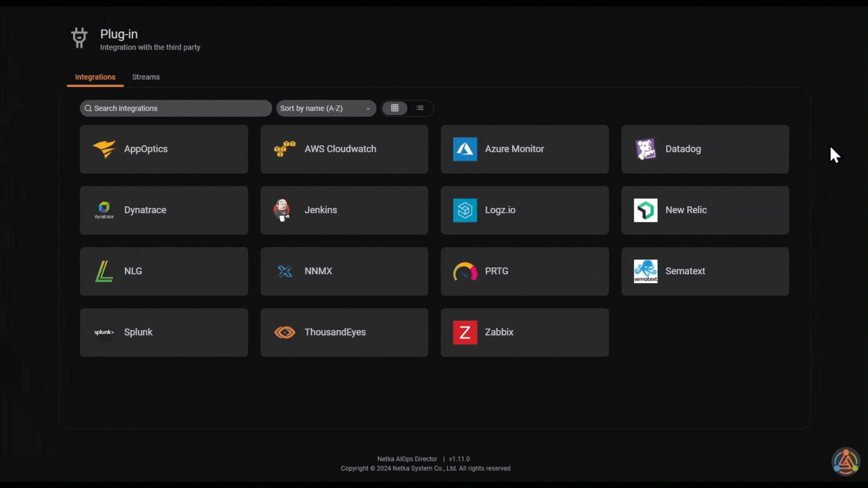868x488 pixels.
Task: Click the New Relic logo icon
Action: tap(646, 210)
